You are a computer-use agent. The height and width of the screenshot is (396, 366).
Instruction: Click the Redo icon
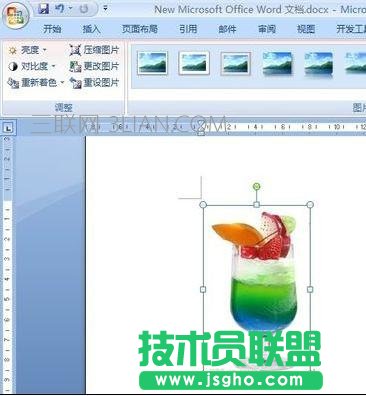[83, 9]
